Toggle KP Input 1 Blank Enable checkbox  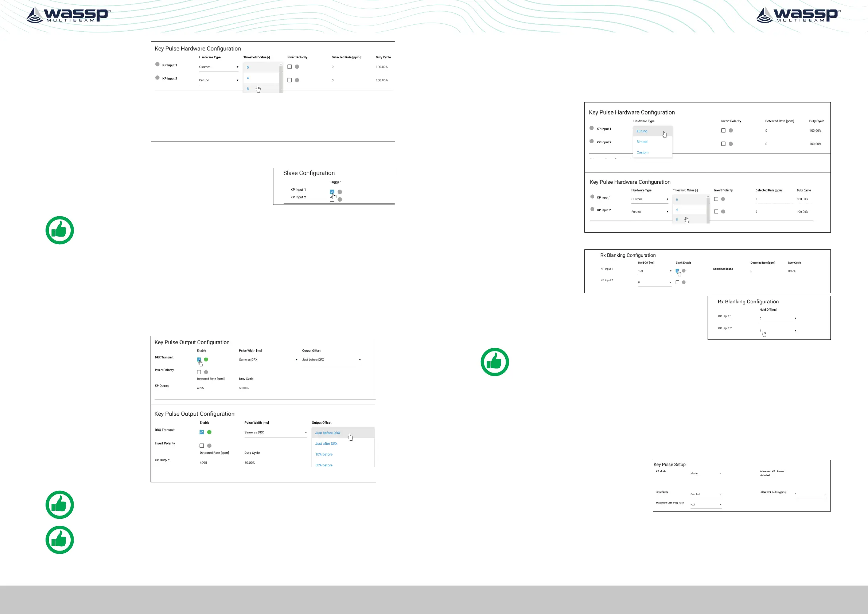click(677, 271)
